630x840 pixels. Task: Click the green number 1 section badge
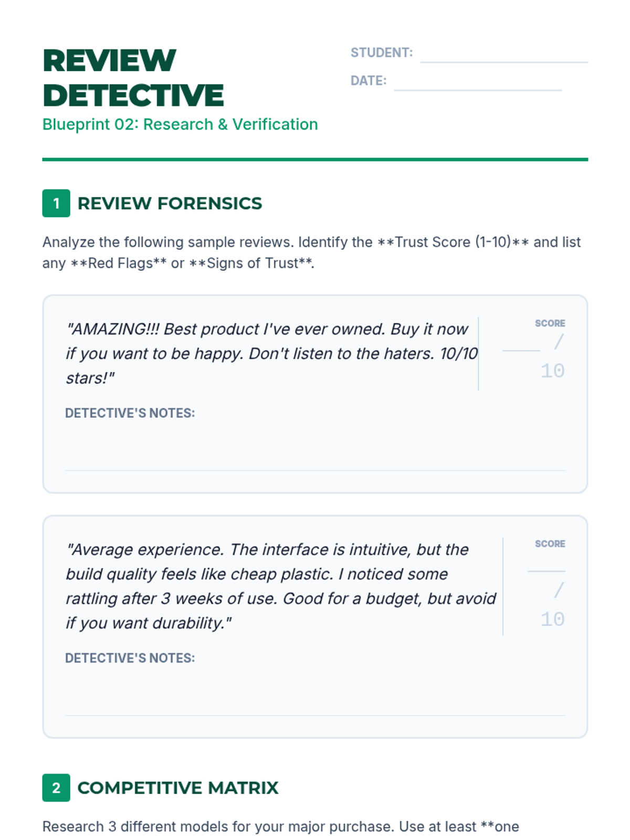click(56, 203)
